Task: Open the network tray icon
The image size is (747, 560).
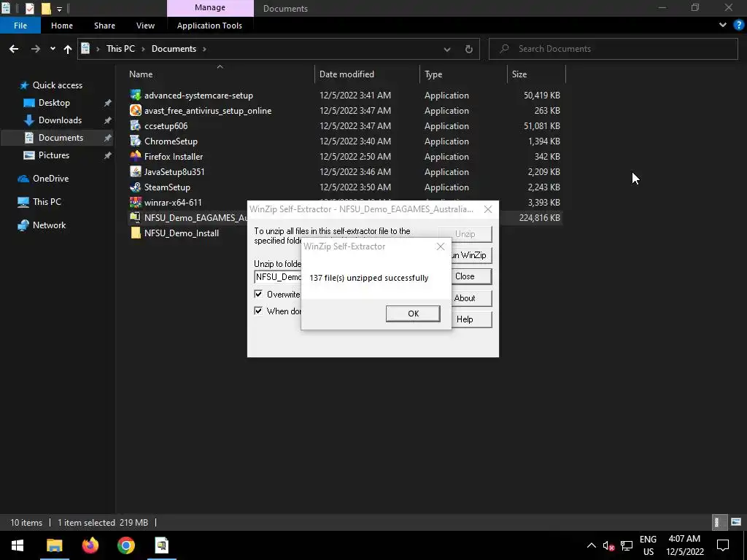Action: point(627,545)
